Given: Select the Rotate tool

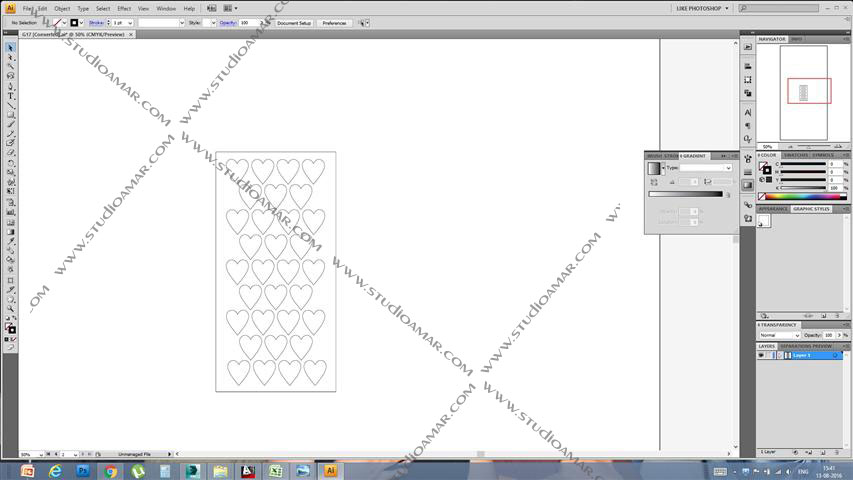Looking at the screenshot, I should [10, 163].
